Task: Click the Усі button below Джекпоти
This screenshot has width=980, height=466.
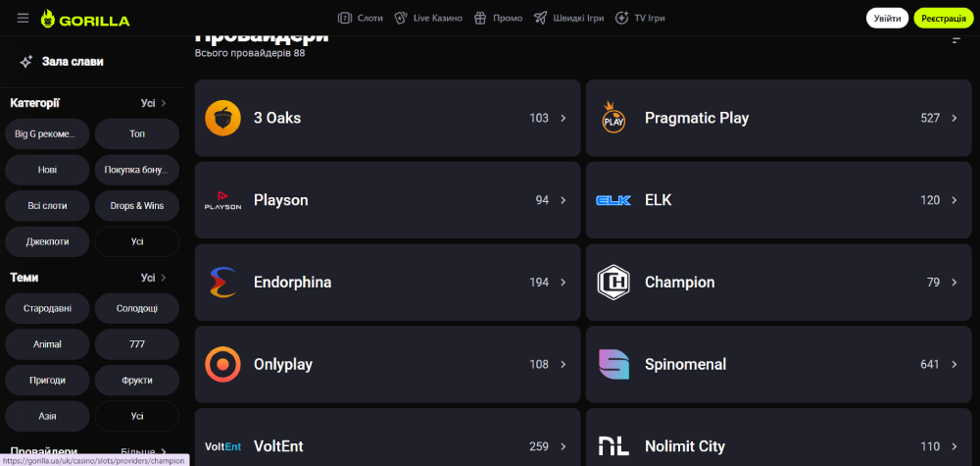Action: [x=137, y=241]
